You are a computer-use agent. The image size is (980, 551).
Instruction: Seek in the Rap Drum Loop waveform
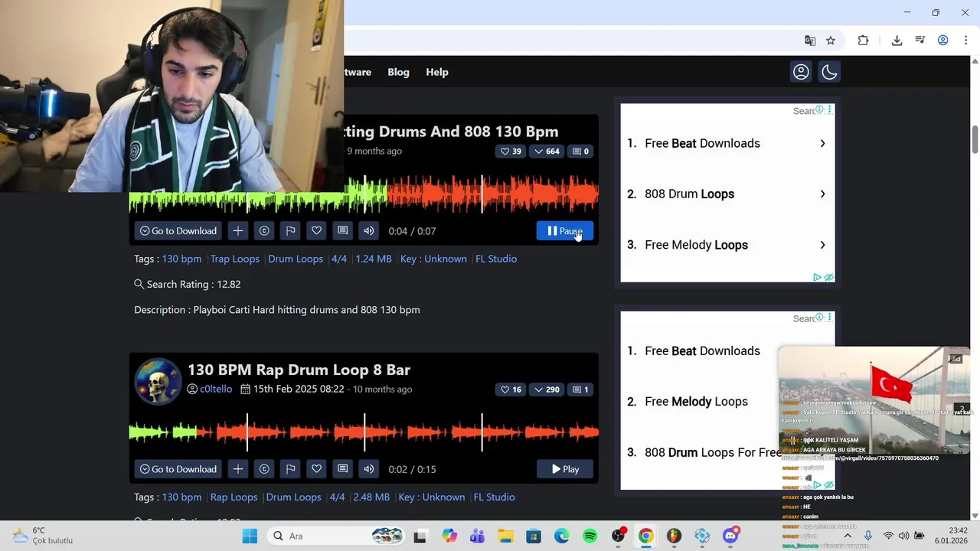point(364,432)
